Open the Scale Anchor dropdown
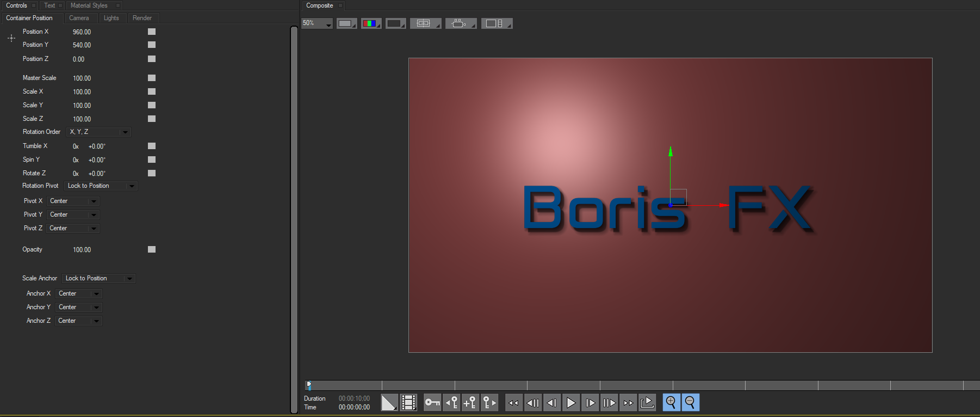980x417 pixels. tap(98, 278)
